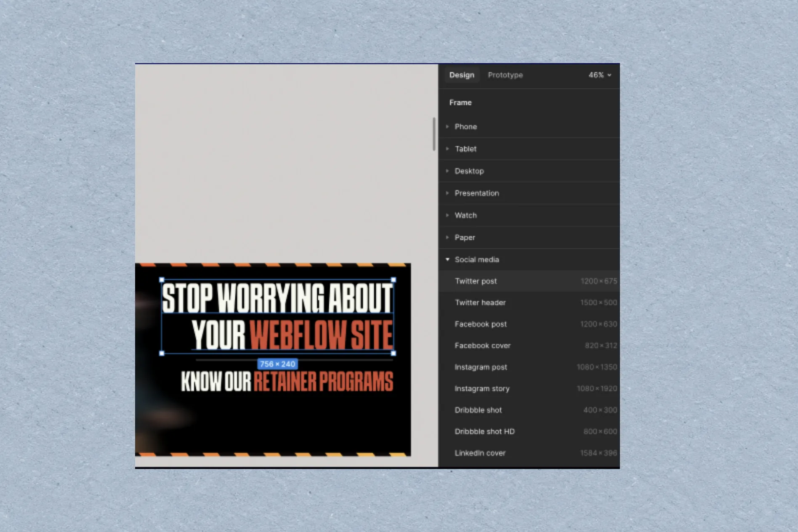Expand the Presentation frame presets
The image size is (798, 532).
point(529,193)
